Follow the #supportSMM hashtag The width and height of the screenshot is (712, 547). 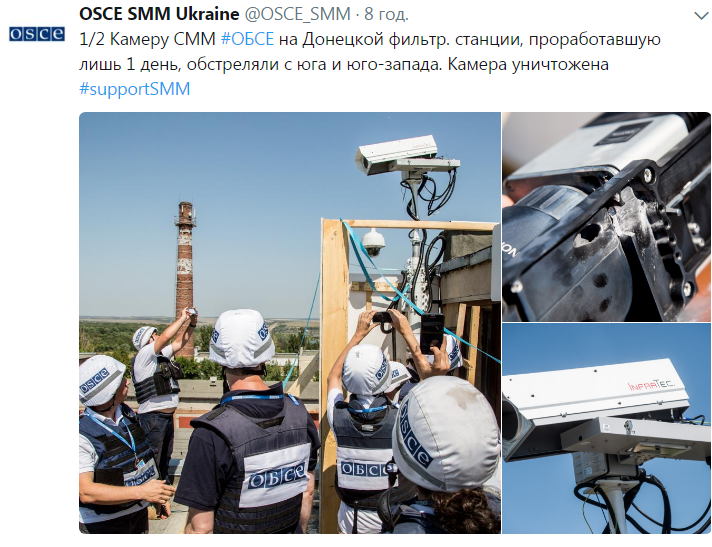[x=134, y=89]
